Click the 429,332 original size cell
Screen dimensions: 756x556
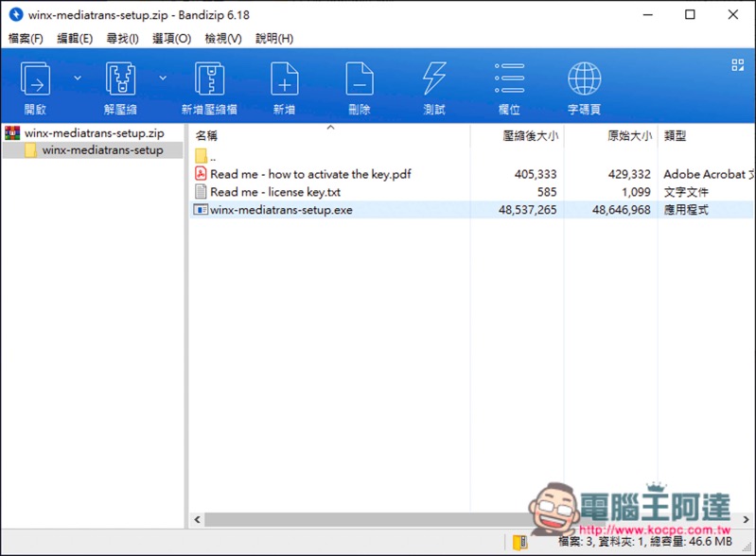(x=629, y=174)
